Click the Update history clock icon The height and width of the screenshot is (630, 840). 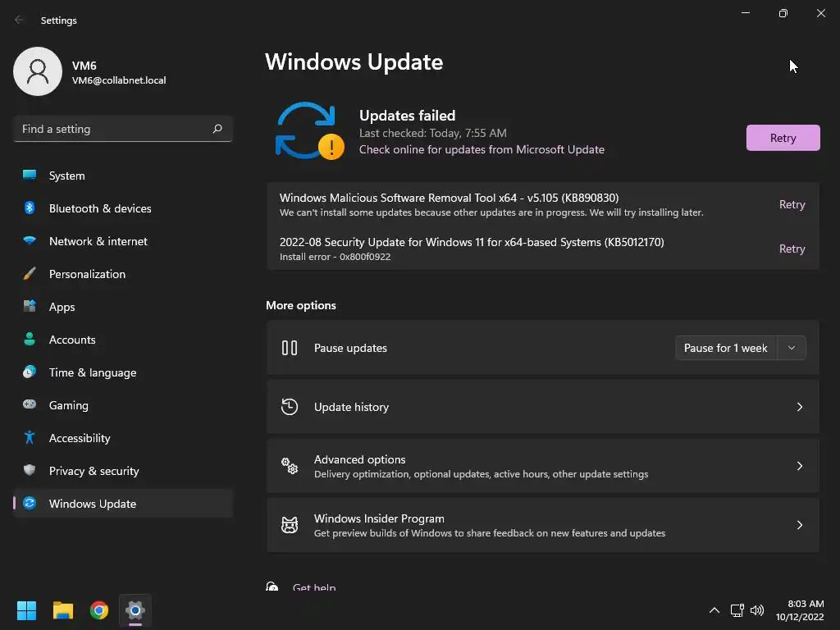click(x=290, y=407)
